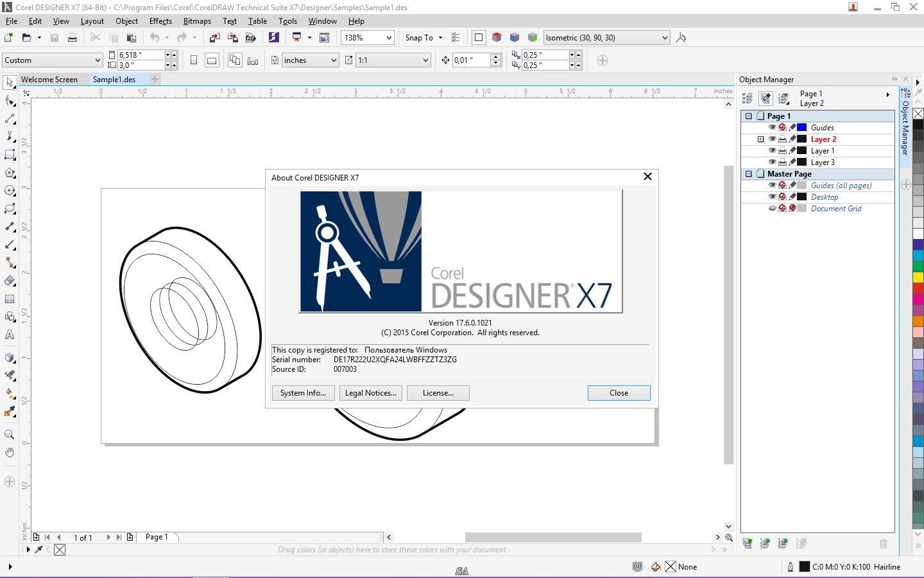Open the Isometric (30, 90, 30) projection dropdown

click(665, 38)
